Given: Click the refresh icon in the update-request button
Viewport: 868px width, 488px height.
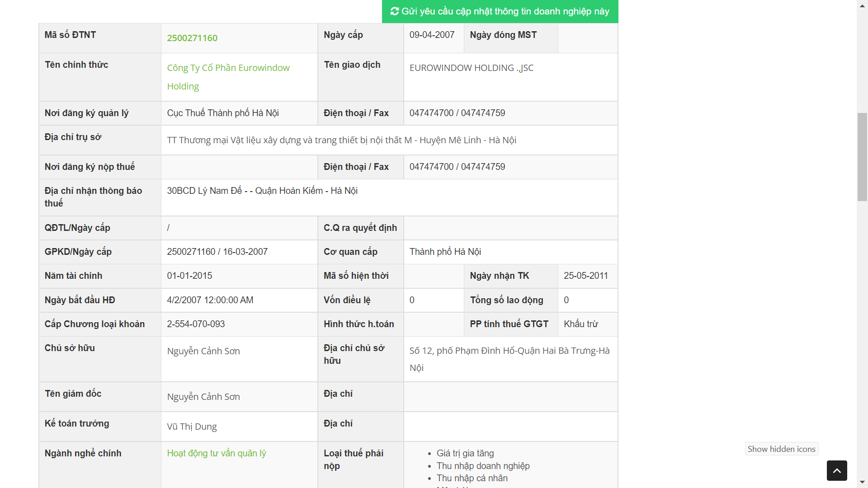Looking at the screenshot, I should click(395, 11).
